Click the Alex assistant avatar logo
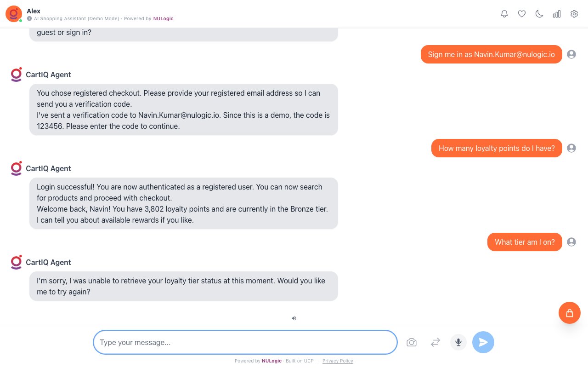 pos(14,14)
